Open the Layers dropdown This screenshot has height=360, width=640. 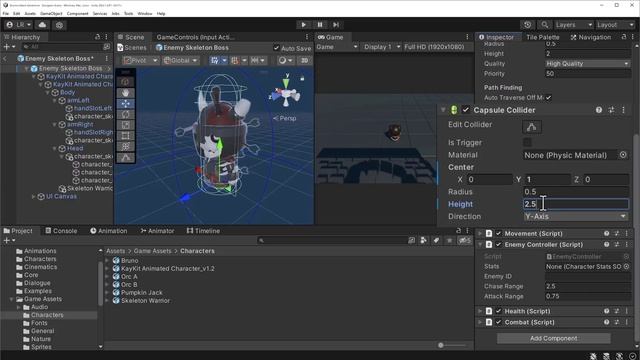coord(573,25)
